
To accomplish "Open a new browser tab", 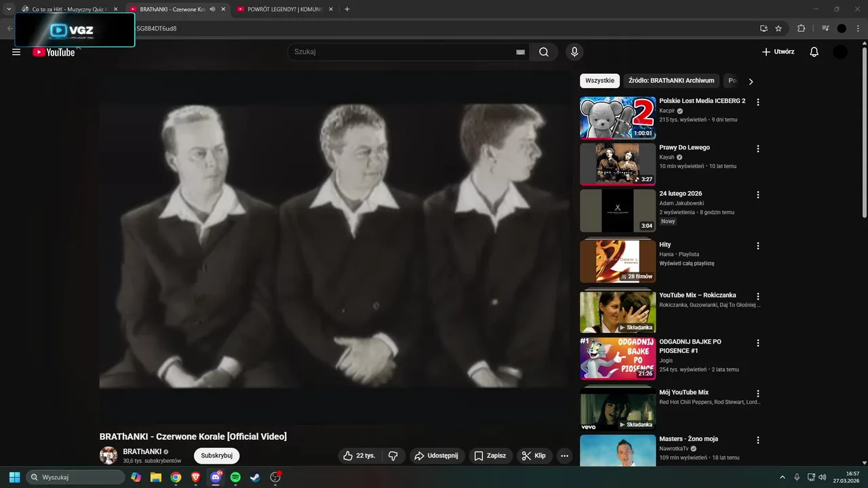I will [347, 9].
